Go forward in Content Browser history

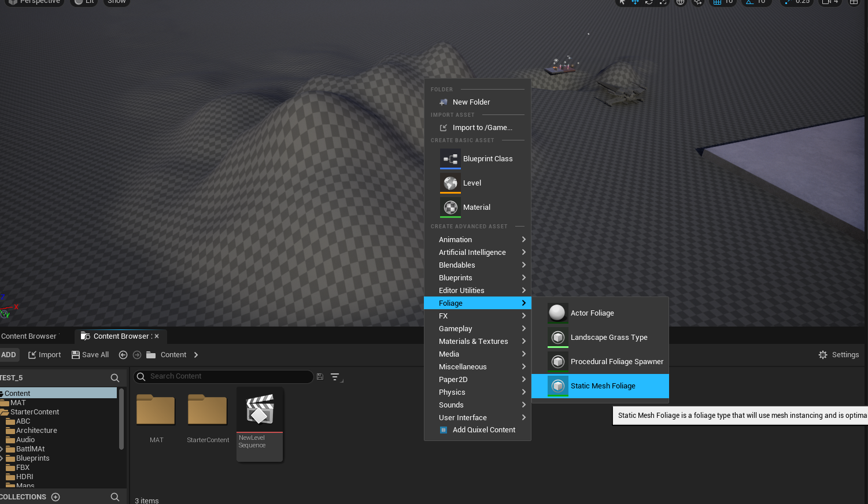[x=137, y=355]
